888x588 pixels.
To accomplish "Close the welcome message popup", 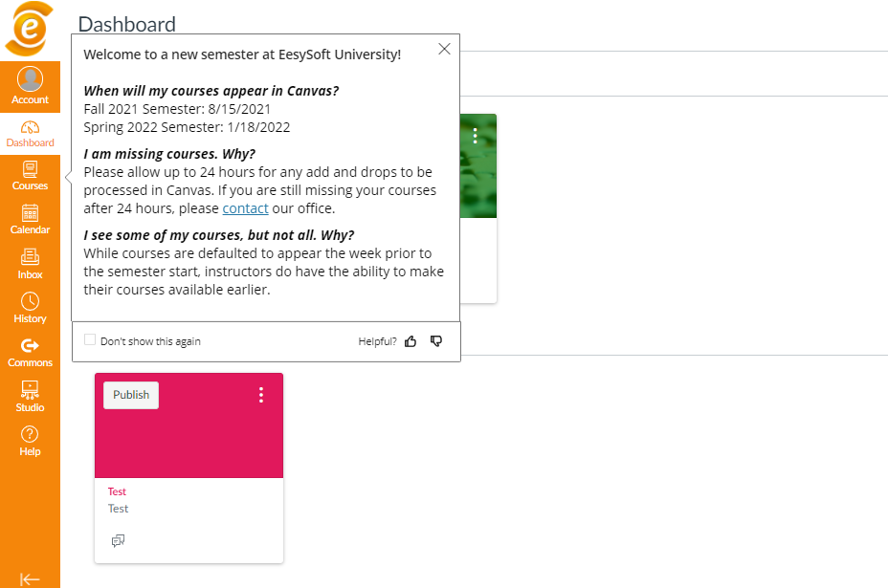I will 444,50.
